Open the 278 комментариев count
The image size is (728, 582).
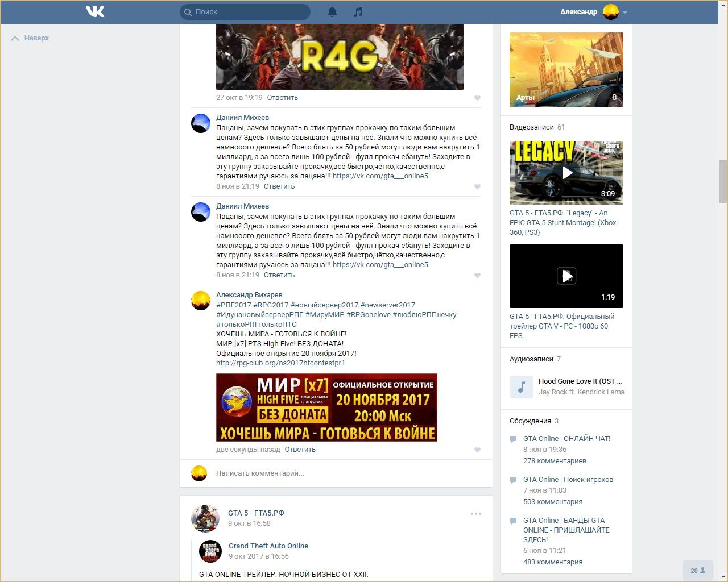pos(555,461)
